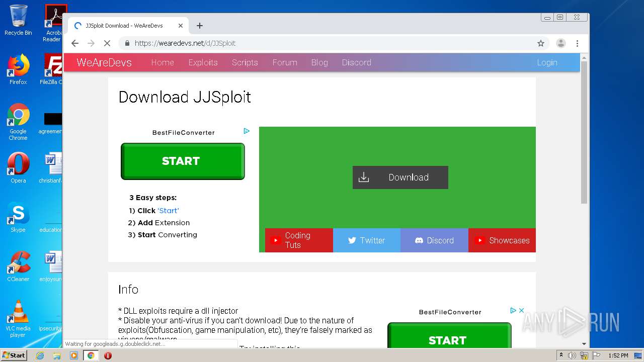Open the blue Discord button
644x362 pixels.
point(434,240)
